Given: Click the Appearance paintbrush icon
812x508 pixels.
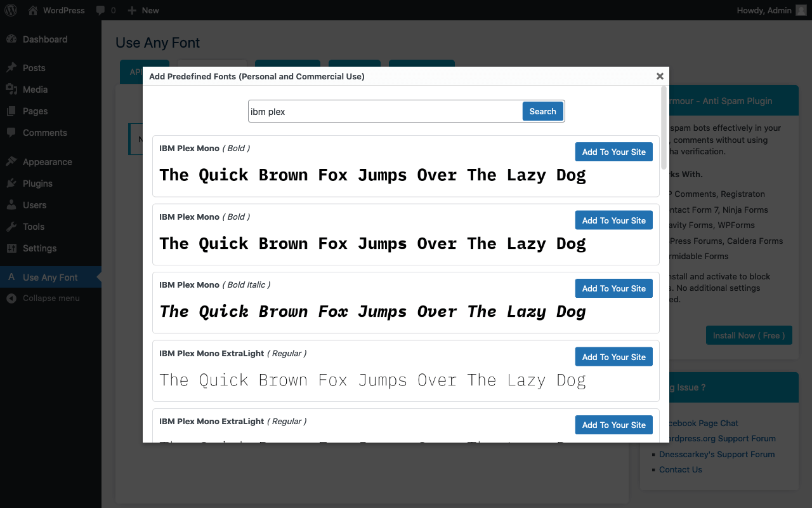Looking at the screenshot, I should [x=11, y=162].
